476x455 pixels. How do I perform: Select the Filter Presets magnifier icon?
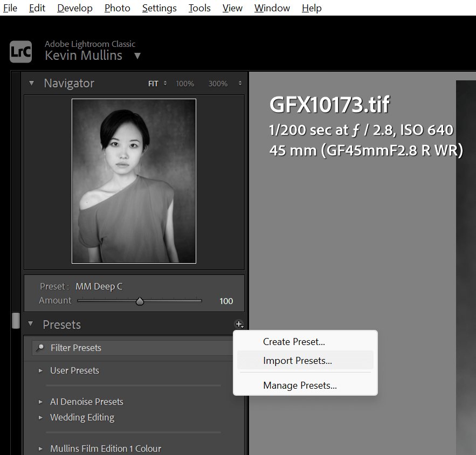click(40, 348)
